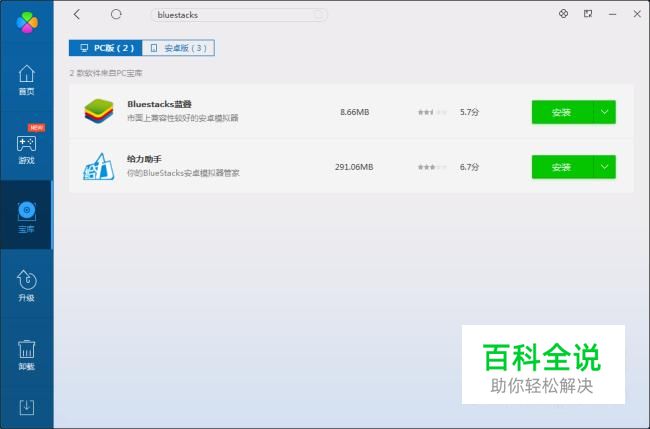Go back with the left arrow
650x429 pixels.
coord(77,15)
